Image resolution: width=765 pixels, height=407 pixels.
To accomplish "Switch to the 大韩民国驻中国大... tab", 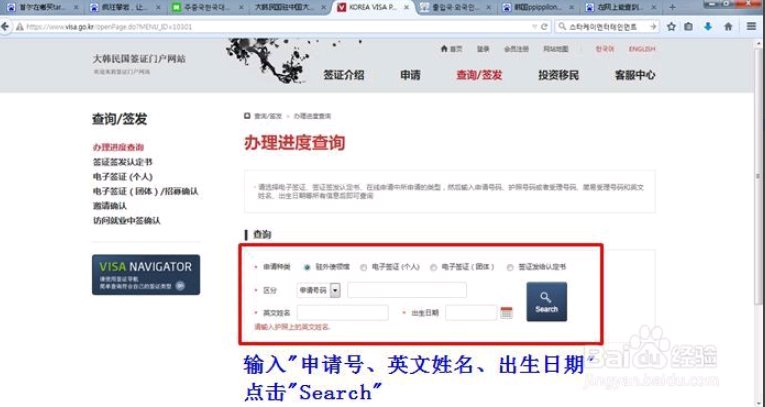I will pyautogui.click(x=289, y=8).
